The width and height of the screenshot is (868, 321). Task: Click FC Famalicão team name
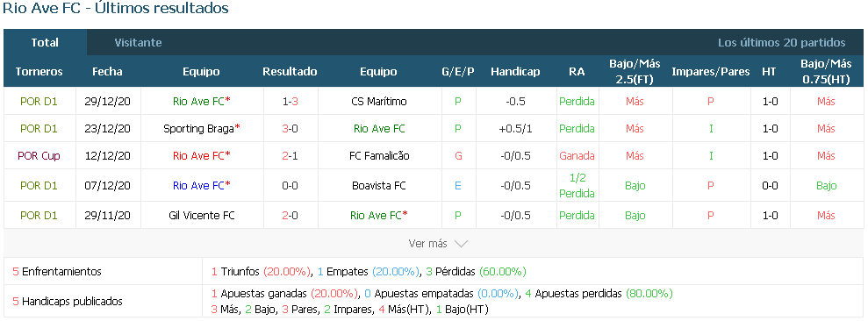tap(378, 155)
